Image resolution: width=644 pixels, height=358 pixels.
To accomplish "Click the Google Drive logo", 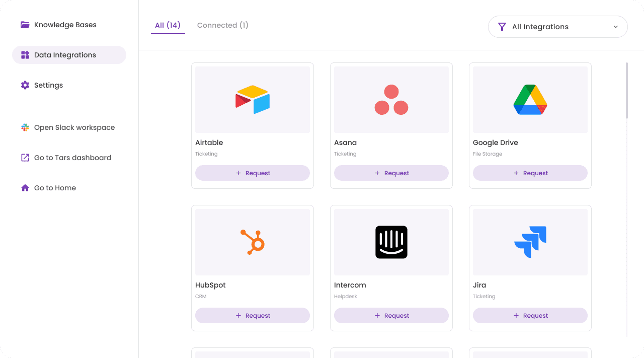I will (x=530, y=100).
